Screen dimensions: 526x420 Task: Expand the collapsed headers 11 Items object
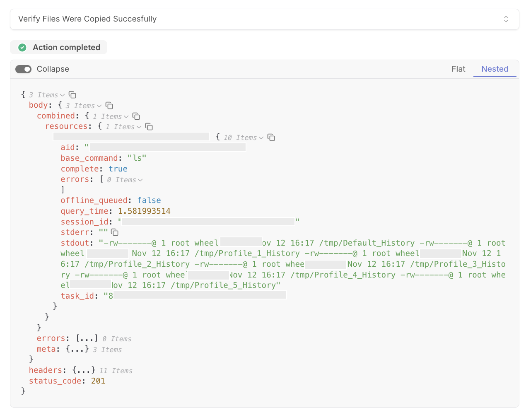(x=84, y=370)
